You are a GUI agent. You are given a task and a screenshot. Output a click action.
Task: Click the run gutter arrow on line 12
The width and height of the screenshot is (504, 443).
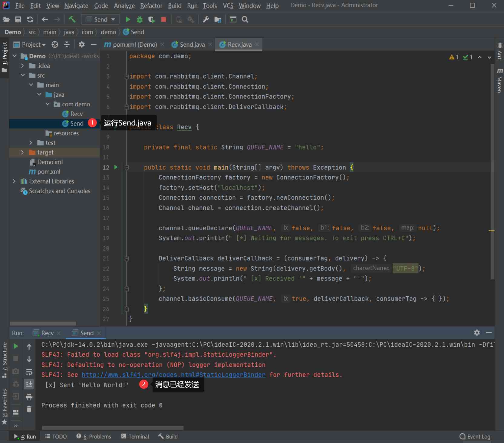point(116,167)
